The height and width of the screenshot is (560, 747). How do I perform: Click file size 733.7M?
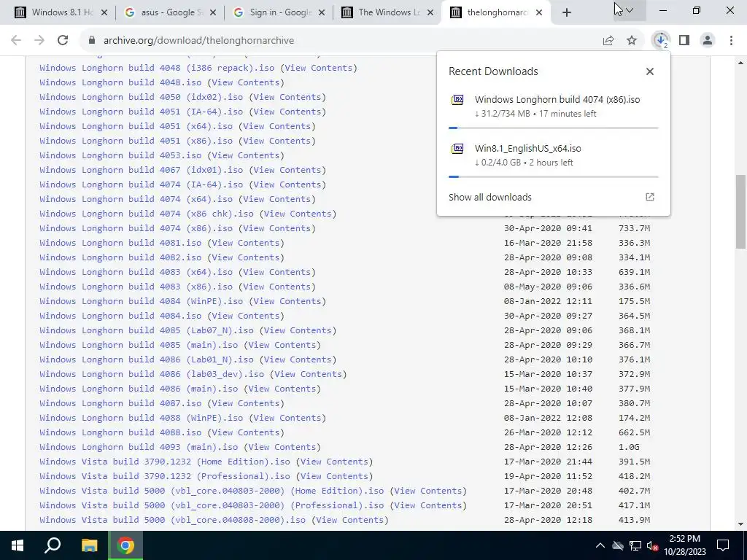pos(634,228)
